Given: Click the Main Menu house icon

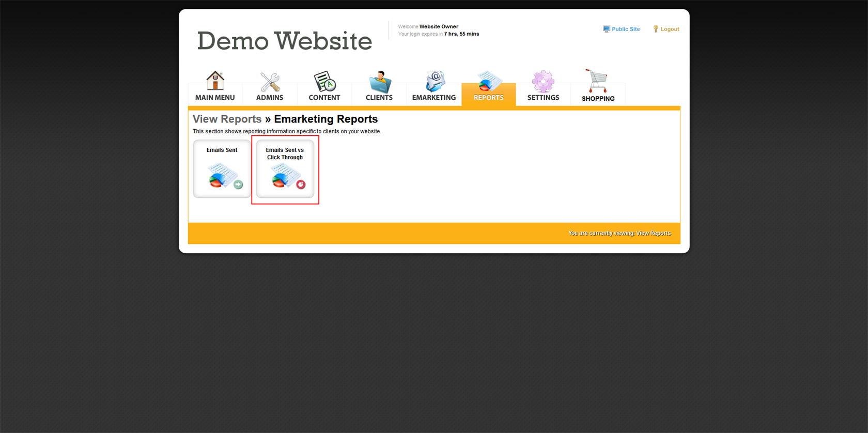Looking at the screenshot, I should tap(215, 81).
